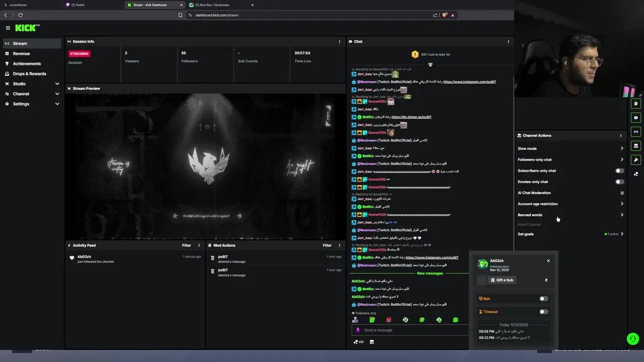Click the browser address bar URL
Screen dimensions: 644x362
pos(217,15)
